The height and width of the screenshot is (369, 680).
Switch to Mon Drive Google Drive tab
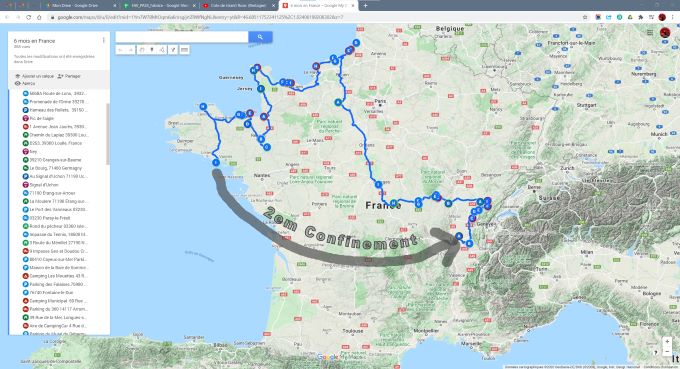click(x=80, y=6)
